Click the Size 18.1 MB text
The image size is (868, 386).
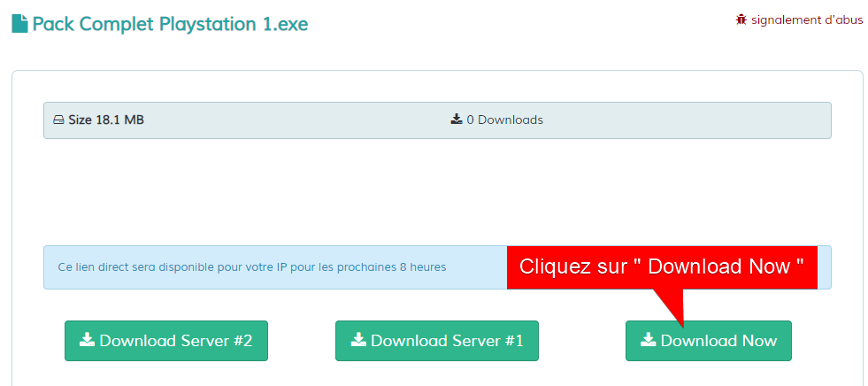pos(106,120)
